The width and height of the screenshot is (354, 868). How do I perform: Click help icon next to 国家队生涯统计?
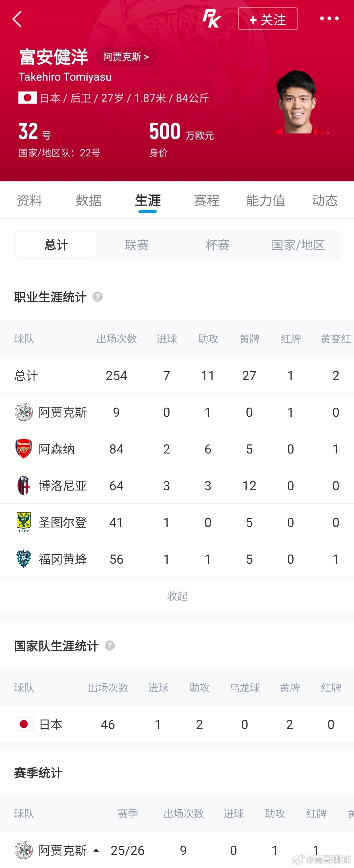pos(110,646)
